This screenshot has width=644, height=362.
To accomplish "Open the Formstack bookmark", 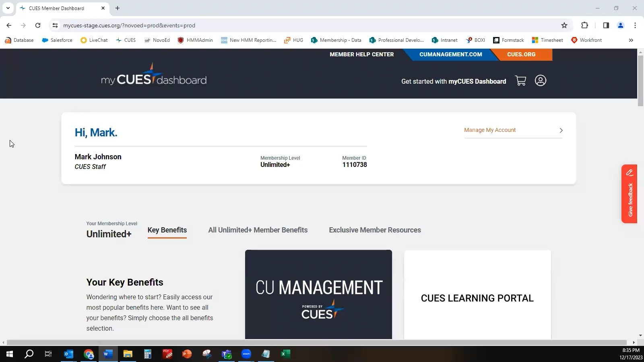I will pos(508,40).
